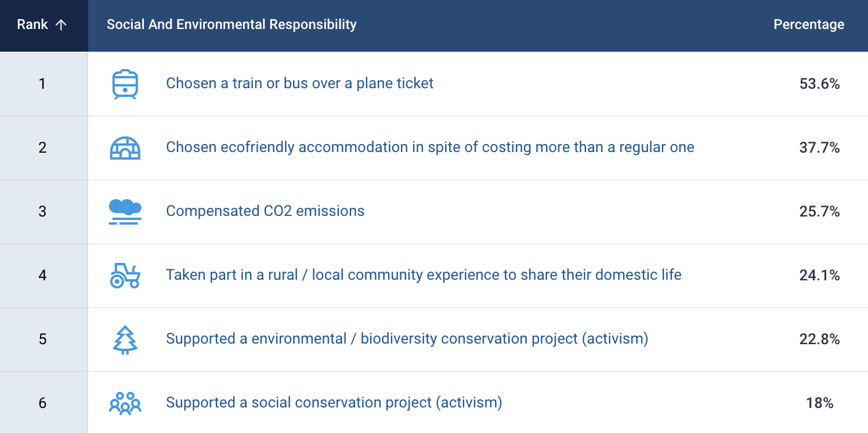
Task: Open the ecofriendly accommodation entry
Action: (x=430, y=147)
